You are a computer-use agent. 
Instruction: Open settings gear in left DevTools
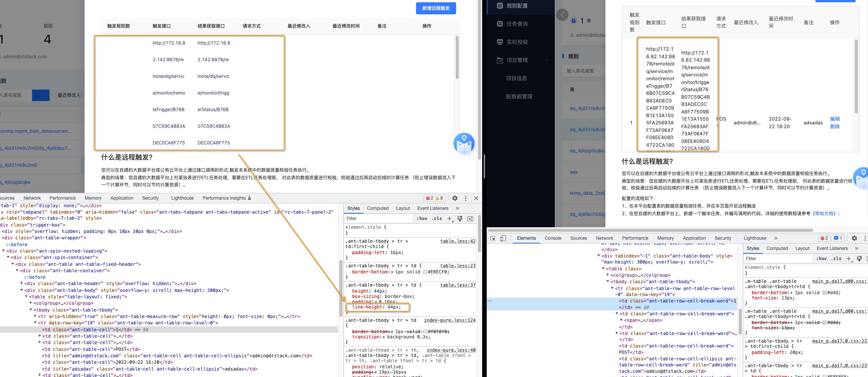coord(455,198)
